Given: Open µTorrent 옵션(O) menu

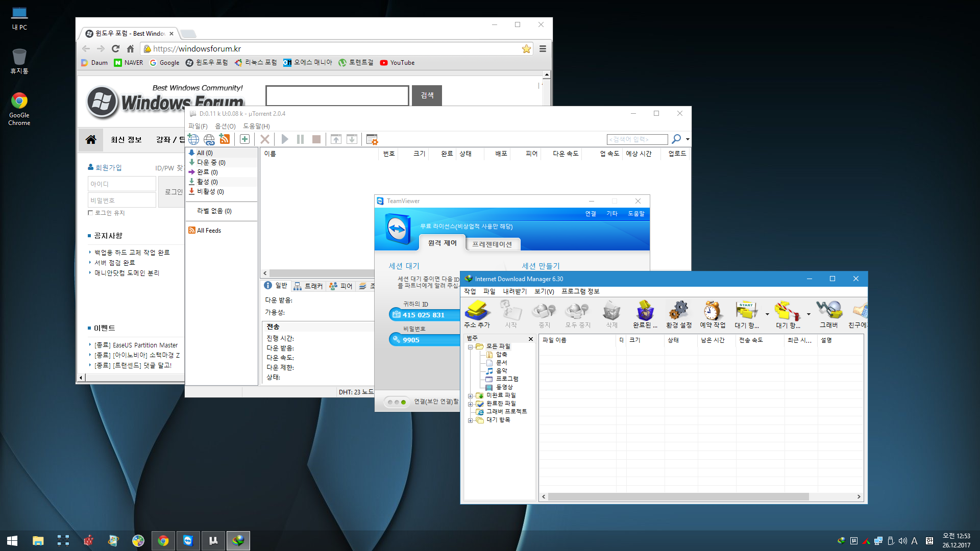Looking at the screenshot, I should (x=225, y=126).
